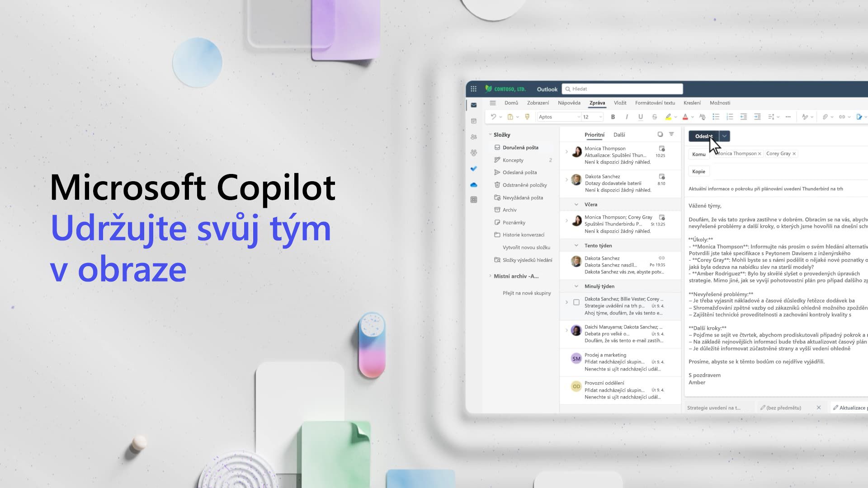The image size is (868, 488).
Task: Expand the Prioritní inbox folder
Action: pyautogui.click(x=594, y=135)
